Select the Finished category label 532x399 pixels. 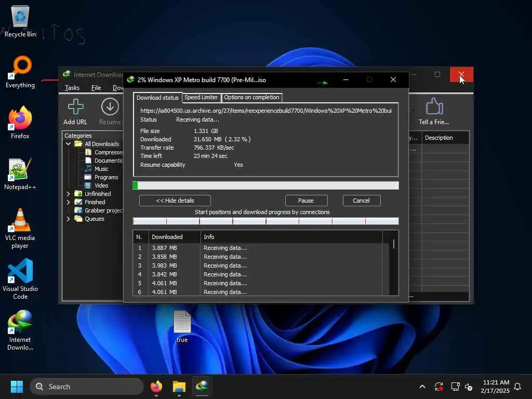tap(95, 202)
